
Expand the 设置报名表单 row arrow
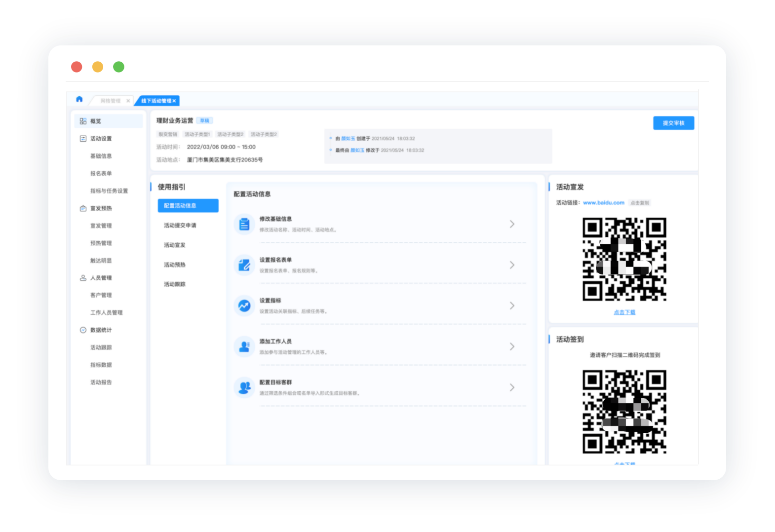(512, 265)
